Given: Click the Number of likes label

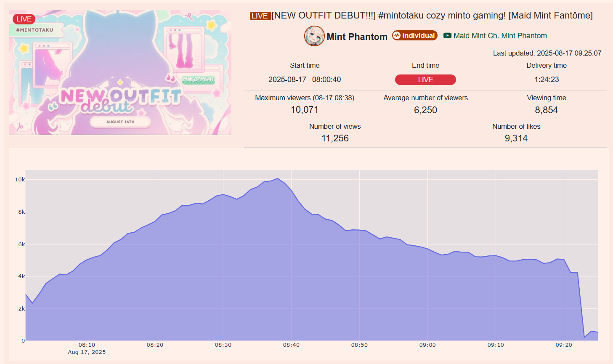Looking at the screenshot, I should click(516, 126).
